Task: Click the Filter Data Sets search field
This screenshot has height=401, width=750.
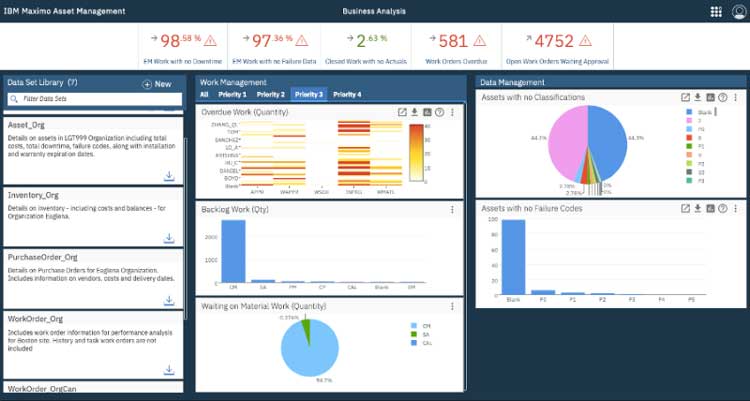Action: (95, 99)
